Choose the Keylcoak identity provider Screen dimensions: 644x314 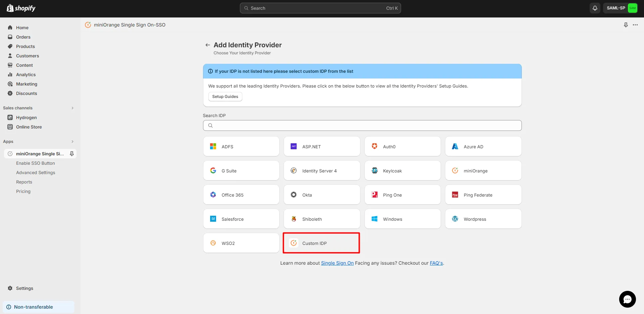coord(402,171)
